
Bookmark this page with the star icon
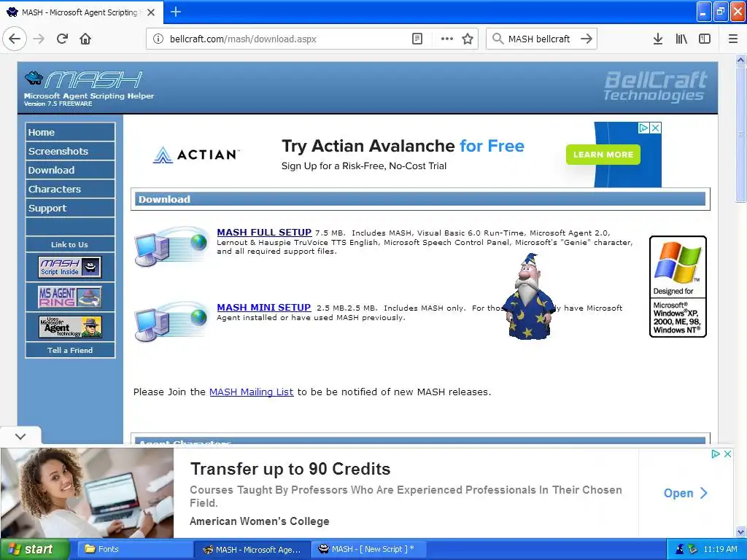pos(468,39)
